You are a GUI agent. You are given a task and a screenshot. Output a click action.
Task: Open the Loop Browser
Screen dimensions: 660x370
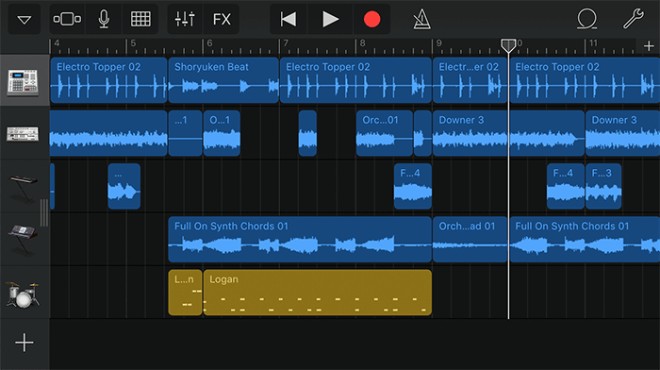click(587, 19)
